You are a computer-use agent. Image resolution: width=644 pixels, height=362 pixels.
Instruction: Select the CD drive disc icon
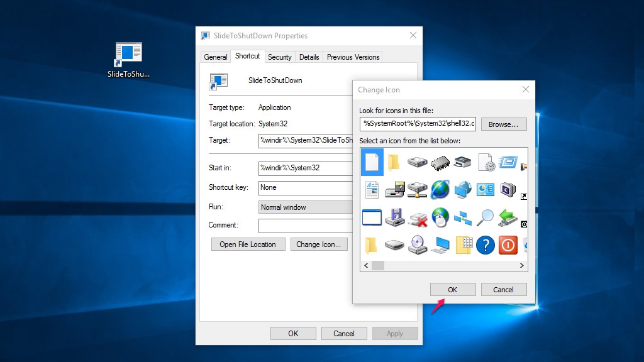418,244
